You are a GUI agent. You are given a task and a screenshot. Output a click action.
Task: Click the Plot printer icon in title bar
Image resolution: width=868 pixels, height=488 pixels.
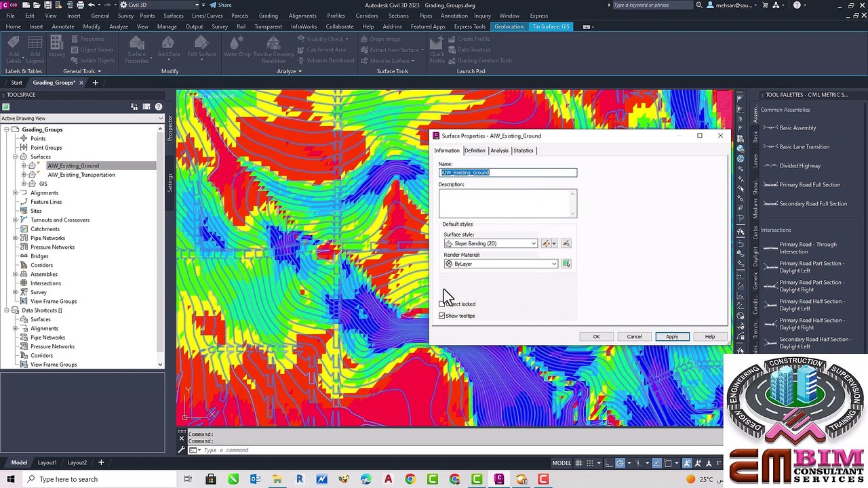[80, 5]
